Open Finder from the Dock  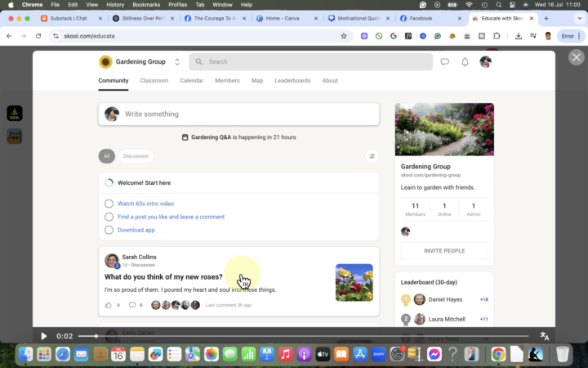[x=26, y=354]
